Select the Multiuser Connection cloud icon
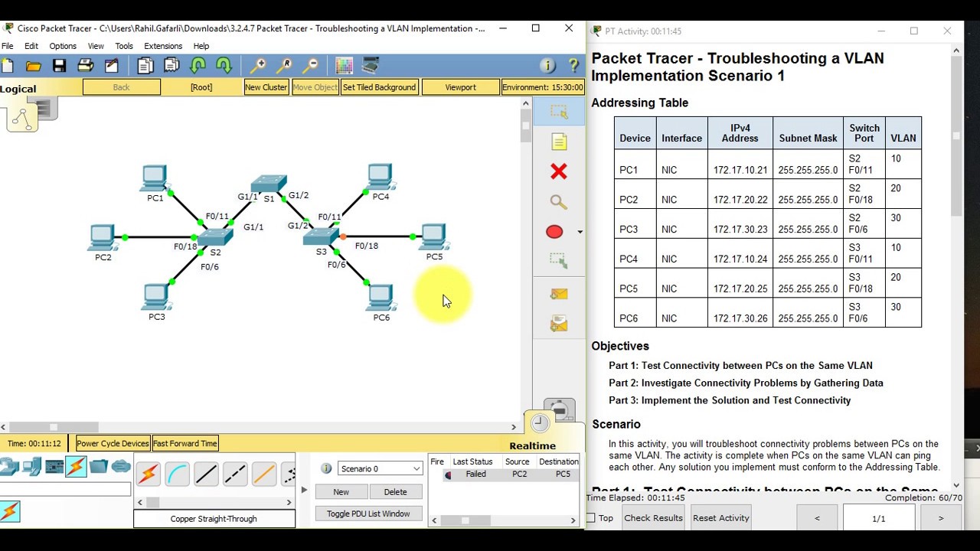The height and width of the screenshot is (551, 980). point(121,466)
